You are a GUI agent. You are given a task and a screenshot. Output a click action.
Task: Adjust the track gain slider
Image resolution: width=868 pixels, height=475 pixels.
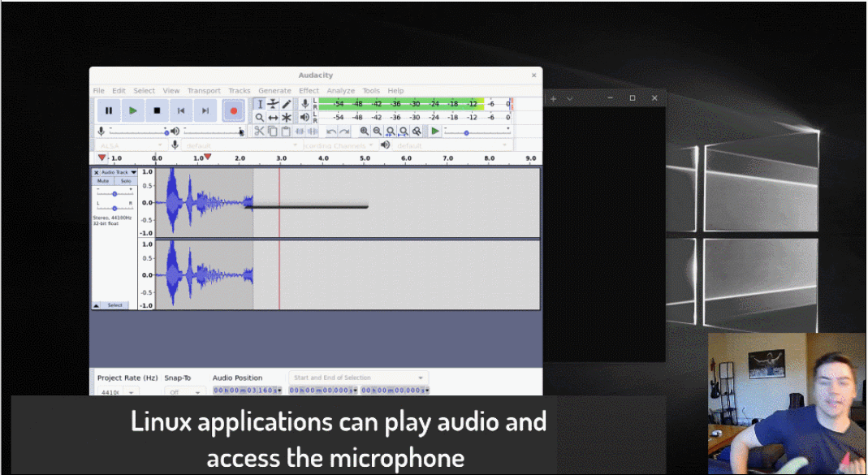tap(114, 193)
